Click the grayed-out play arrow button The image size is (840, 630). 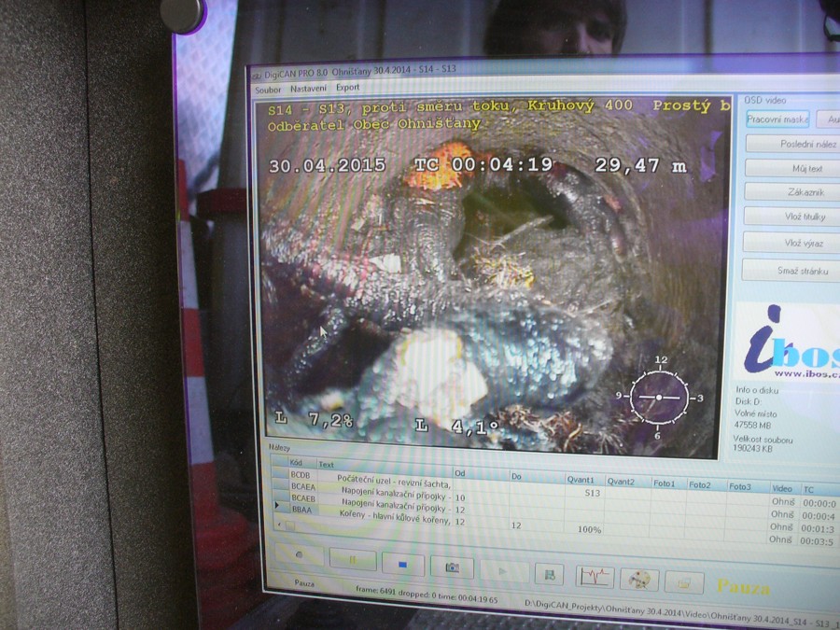[502, 571]
